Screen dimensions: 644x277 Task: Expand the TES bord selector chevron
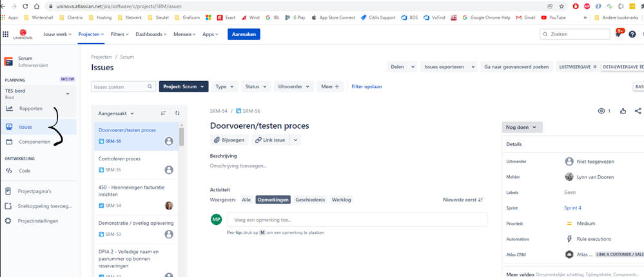pyautogui.click(x=68, y=94)
